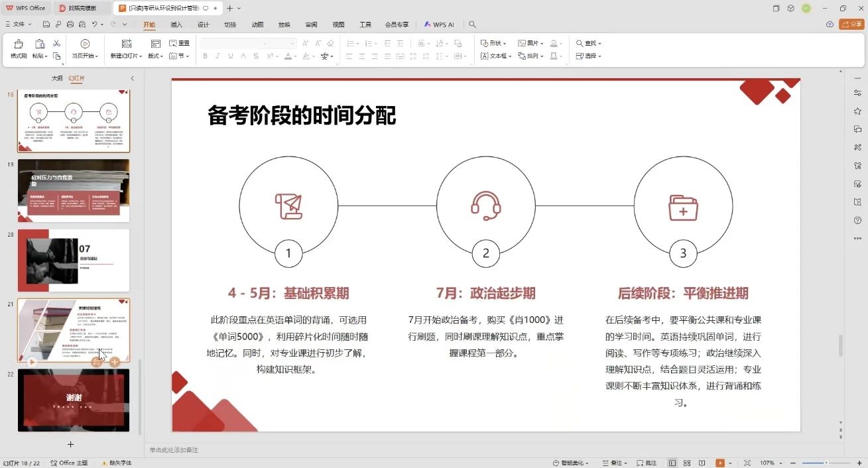868x468 pixels.
Task: Switch to slide sorter grid view
Action: (x=687, y=463)
